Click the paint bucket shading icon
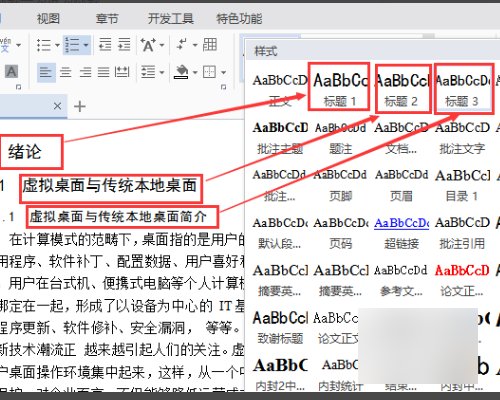This screenshot has width=500, height=400. 182,72
